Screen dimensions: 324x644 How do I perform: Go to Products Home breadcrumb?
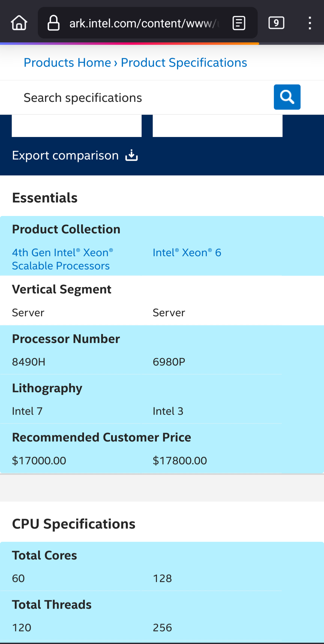(67, 62)
